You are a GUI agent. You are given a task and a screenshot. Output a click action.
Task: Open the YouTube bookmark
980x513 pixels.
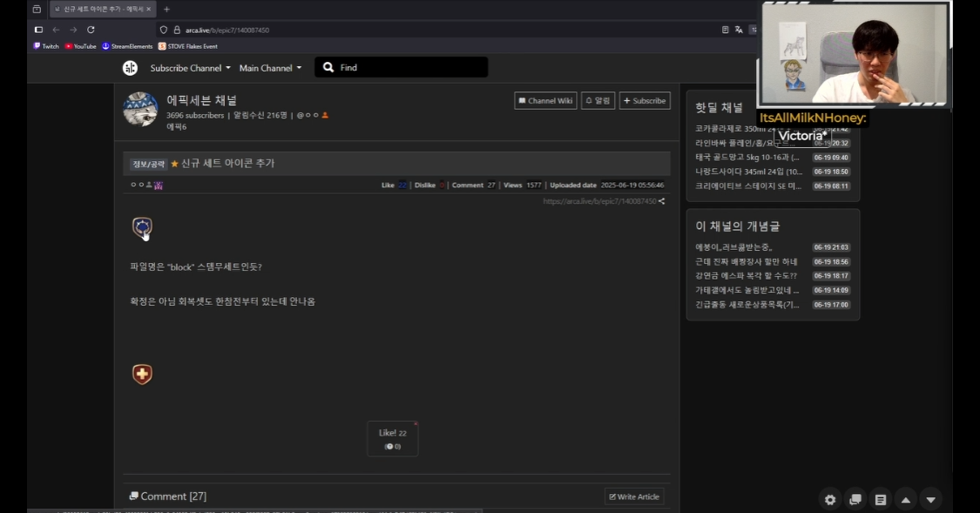click(81, 46)
